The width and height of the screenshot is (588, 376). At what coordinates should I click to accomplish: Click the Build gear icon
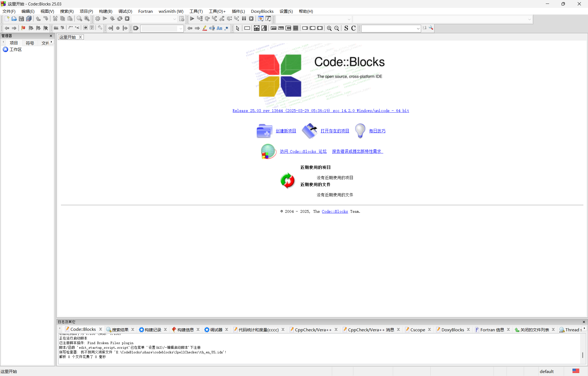(x=98, y=19)
